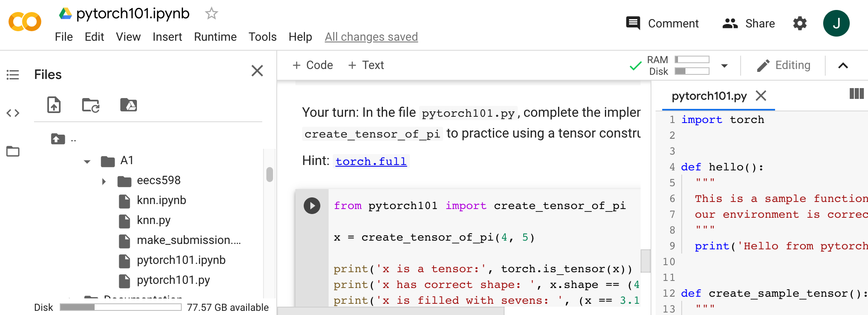Click the Google Drive icon beside notebook title
This screenshot has width=868, height=315.
click(65, 14)
